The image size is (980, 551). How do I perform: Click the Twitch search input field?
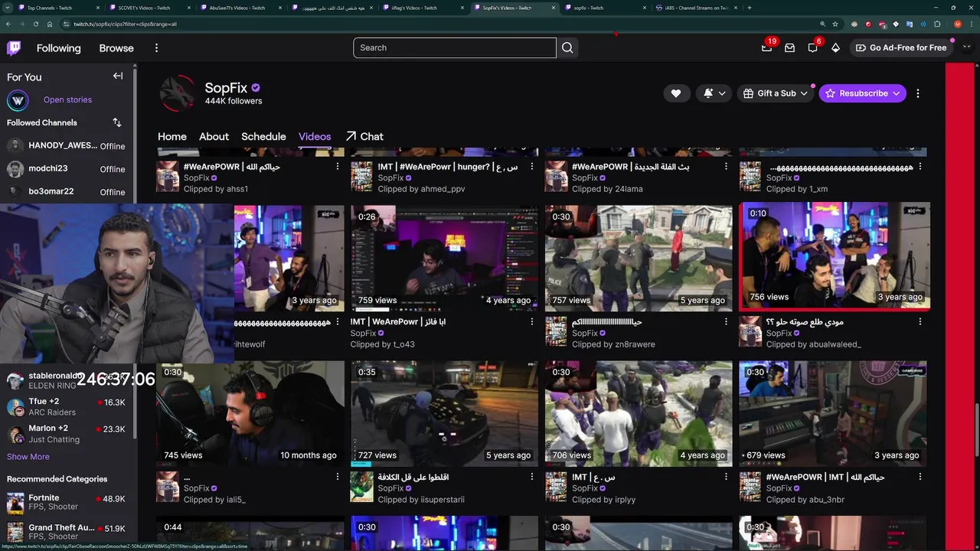pos(455,47)
